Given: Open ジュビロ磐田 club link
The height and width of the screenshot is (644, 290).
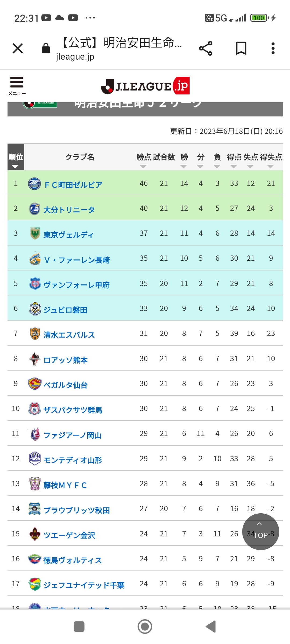Looking at the screenshot, I should point(65,310).
